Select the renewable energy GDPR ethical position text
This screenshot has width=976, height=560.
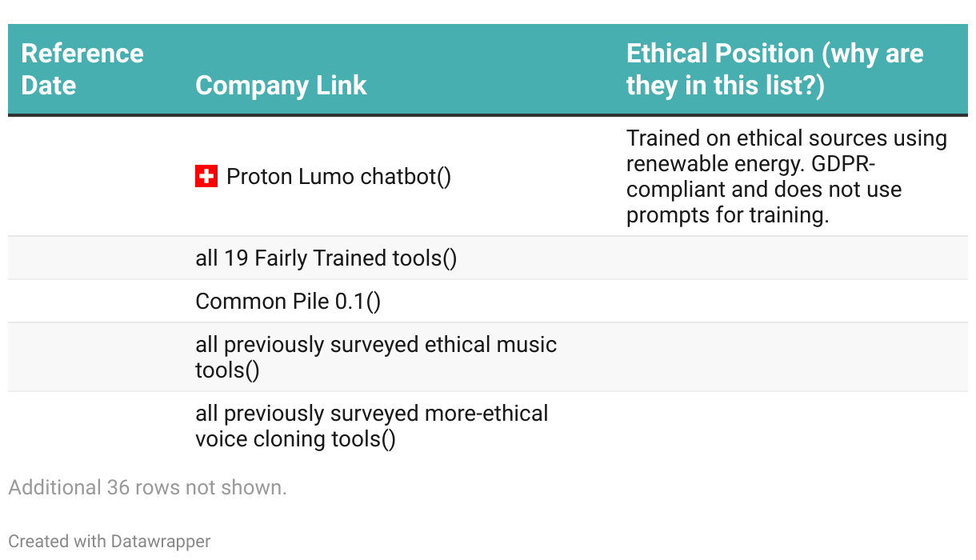pyautogui.click(x=786, y=177)
